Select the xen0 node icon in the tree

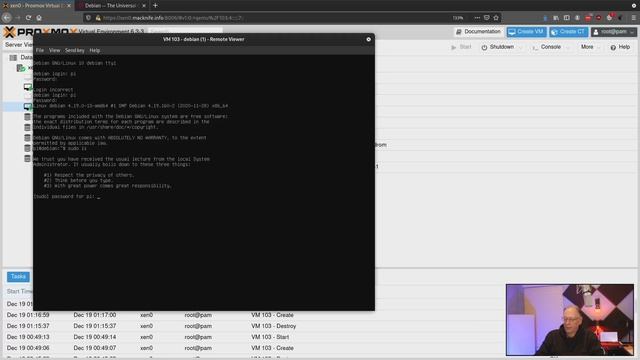[21, 68]
